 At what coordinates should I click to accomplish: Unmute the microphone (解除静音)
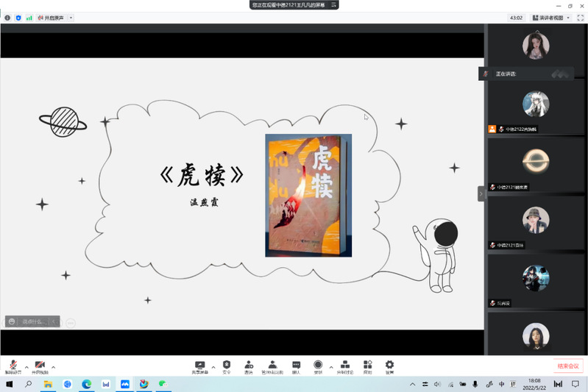(13, 366)
